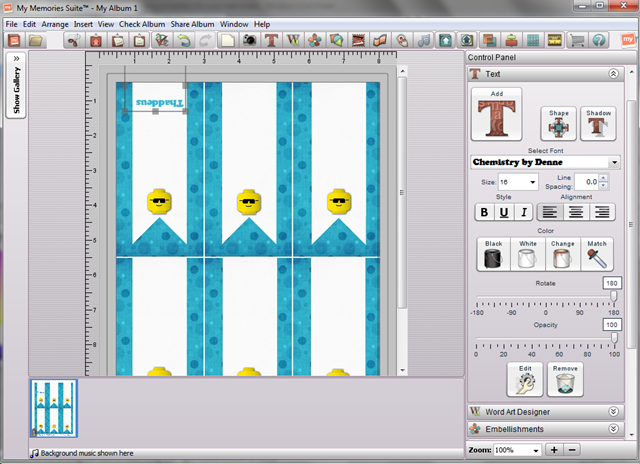
Task: Set text color to Black
Action: point(493,255)
